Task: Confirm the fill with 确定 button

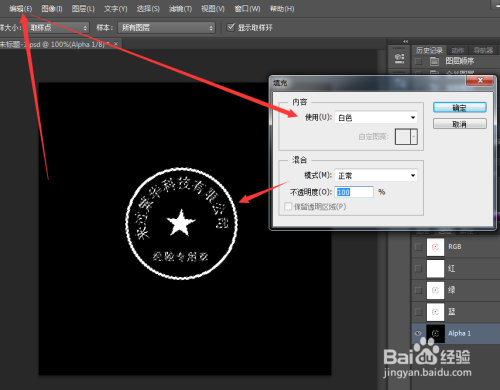Action: tap(460, 108)
